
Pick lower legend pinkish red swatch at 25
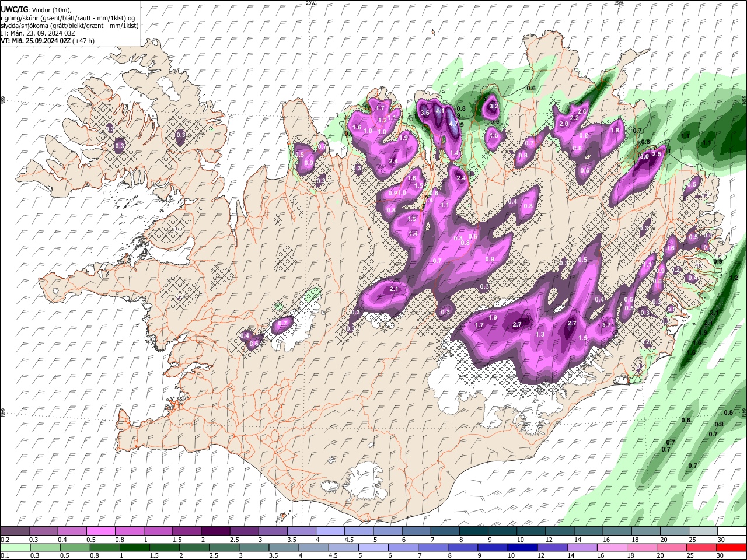coord(702,547)
